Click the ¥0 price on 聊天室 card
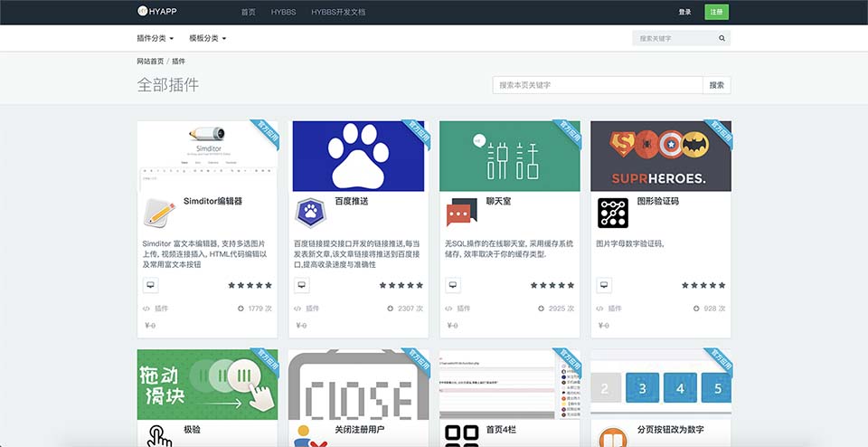This screenshot has width=868, height=447. click(x=452, y=326)
